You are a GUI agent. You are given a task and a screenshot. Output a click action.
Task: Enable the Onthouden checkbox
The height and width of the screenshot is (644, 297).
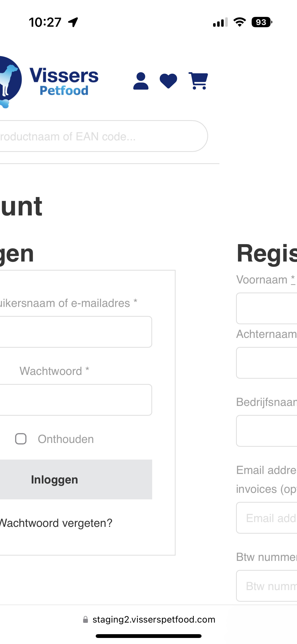(x=21, y=439)
